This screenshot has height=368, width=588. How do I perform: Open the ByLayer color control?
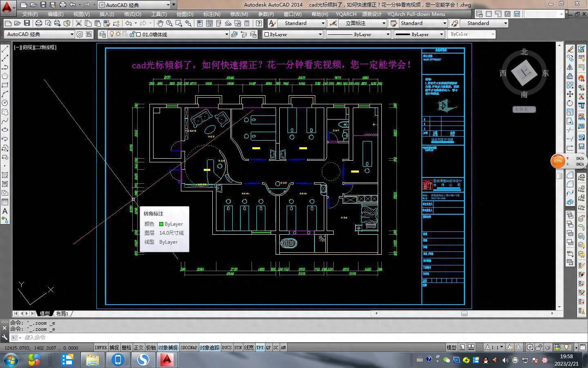tap(293, 34)
